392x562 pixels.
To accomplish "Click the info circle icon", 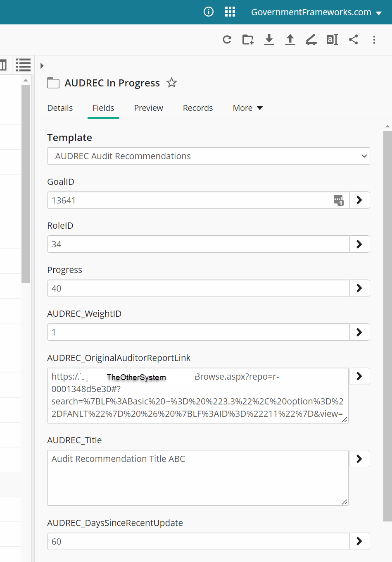I will tap(209, 12).
